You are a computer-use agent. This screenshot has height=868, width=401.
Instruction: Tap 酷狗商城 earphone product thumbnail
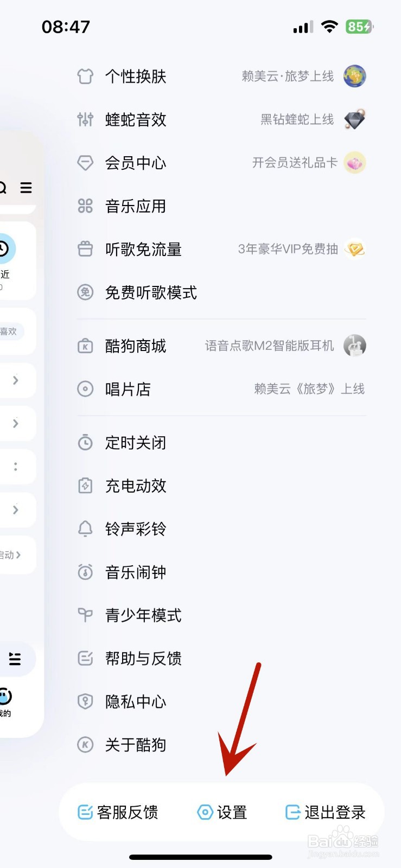[x=355, y=346]
